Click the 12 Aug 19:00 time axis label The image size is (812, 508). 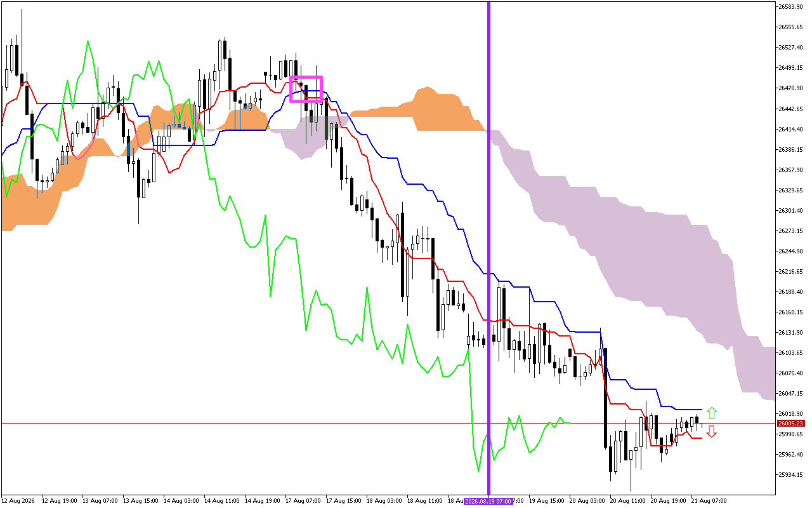[x=59, y=501]
